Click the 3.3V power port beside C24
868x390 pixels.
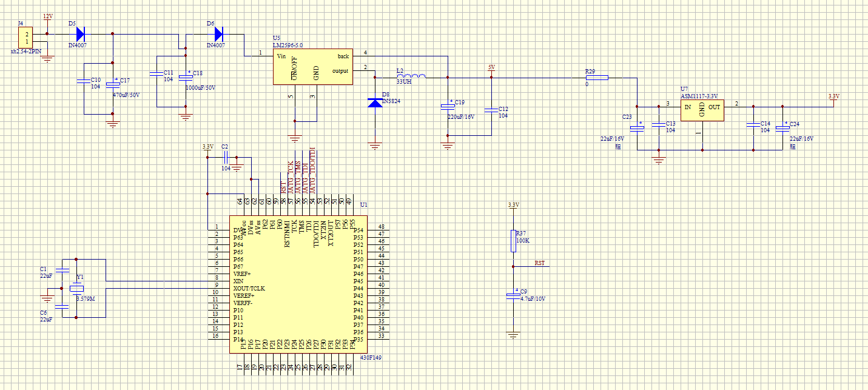[834, 96]
